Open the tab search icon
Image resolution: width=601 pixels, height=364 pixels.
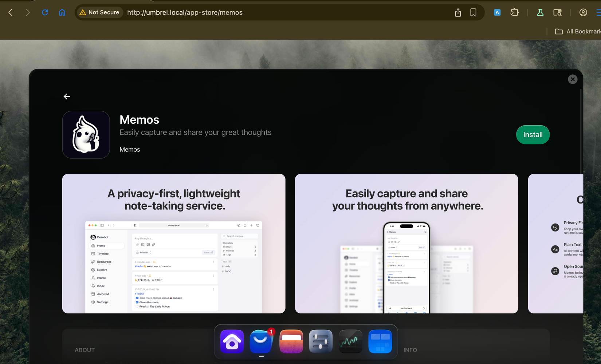click(x=557, y=12)
